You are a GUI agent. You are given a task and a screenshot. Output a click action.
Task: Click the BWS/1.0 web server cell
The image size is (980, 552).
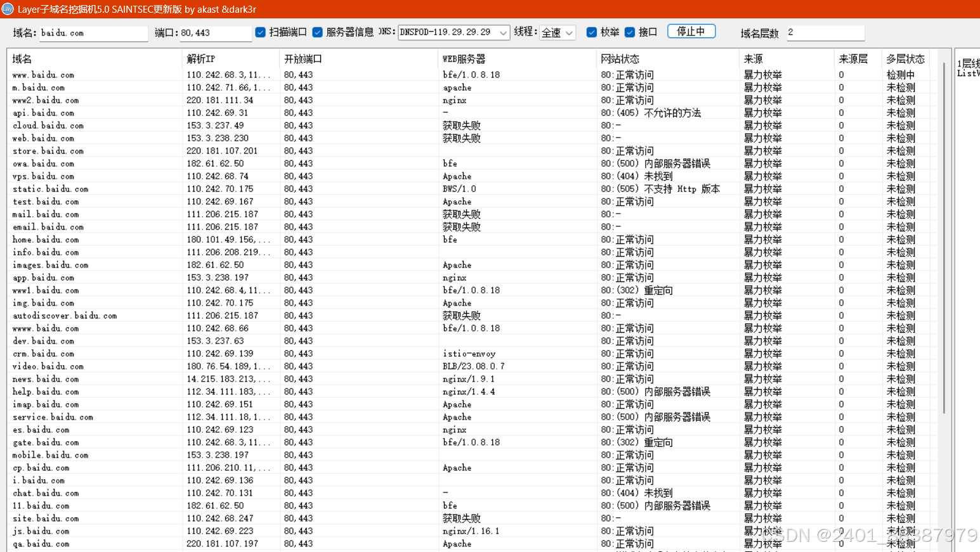click(x=459, y=189)
